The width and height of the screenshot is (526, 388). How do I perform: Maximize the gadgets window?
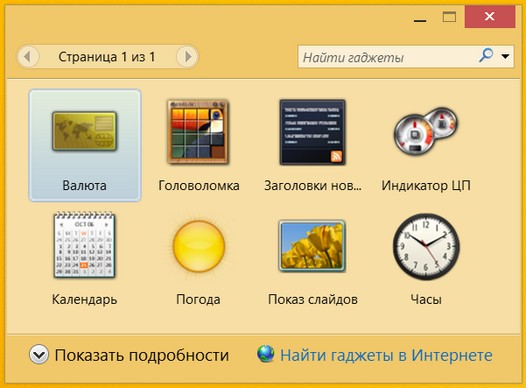(449, 17)
